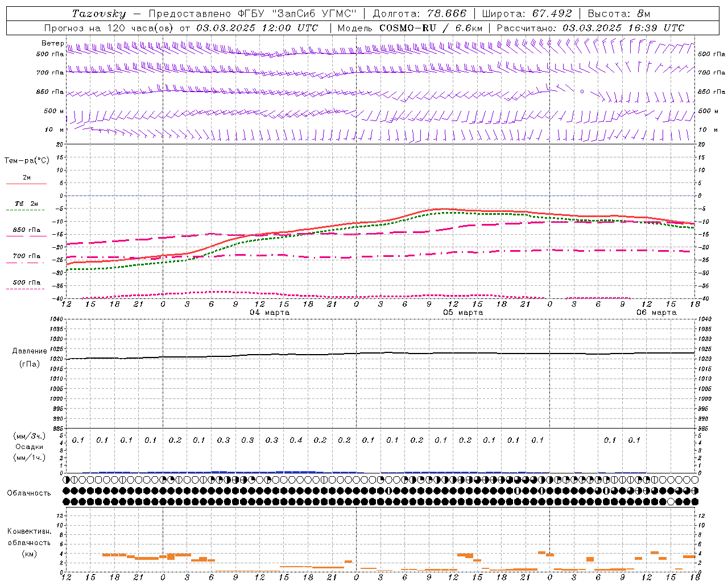Click the latitude value 67.492
The height and width of the screenshot is (582, 728).
click(552, 14)
